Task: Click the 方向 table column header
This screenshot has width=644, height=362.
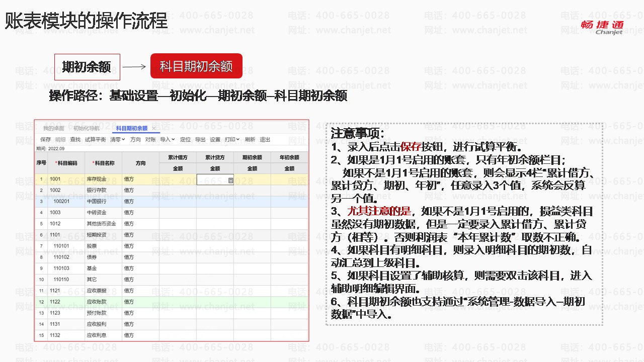Action: click(x=141, y=163)
